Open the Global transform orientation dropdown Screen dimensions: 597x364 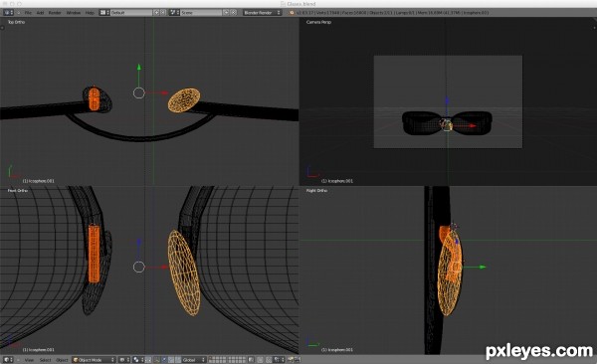coord(194,360)
